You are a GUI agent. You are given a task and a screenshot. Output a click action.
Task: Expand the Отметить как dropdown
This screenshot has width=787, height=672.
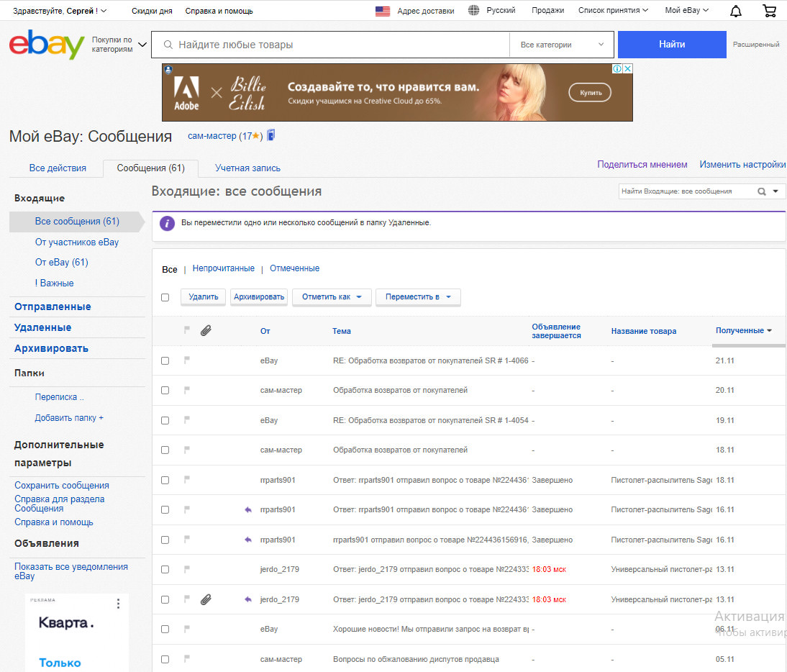pyautogui.click(x=332, y=296)
